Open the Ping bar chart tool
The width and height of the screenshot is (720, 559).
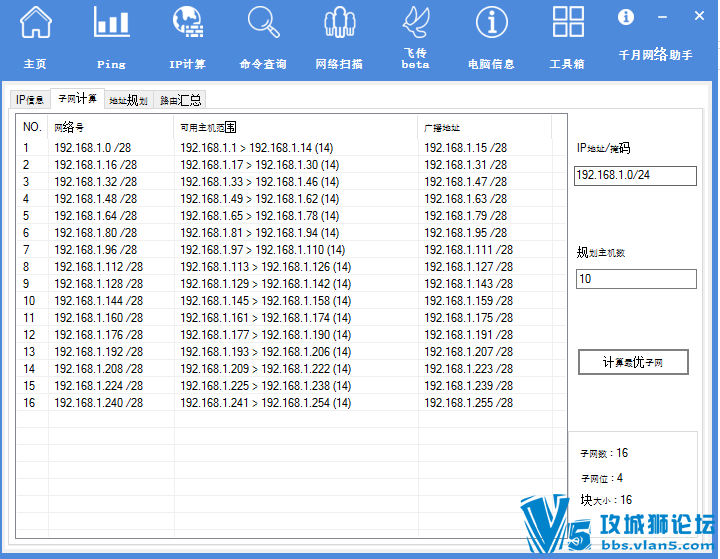pos(111,22)
